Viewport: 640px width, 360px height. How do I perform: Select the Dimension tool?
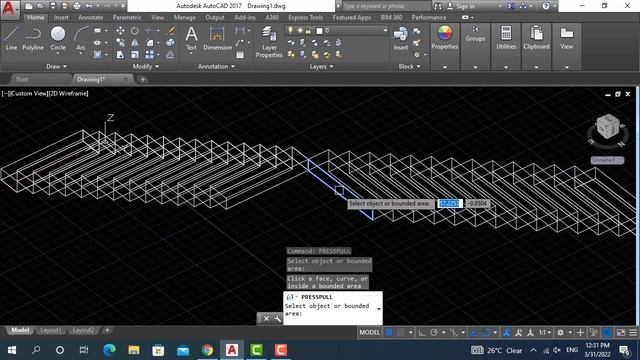point(217,39)
